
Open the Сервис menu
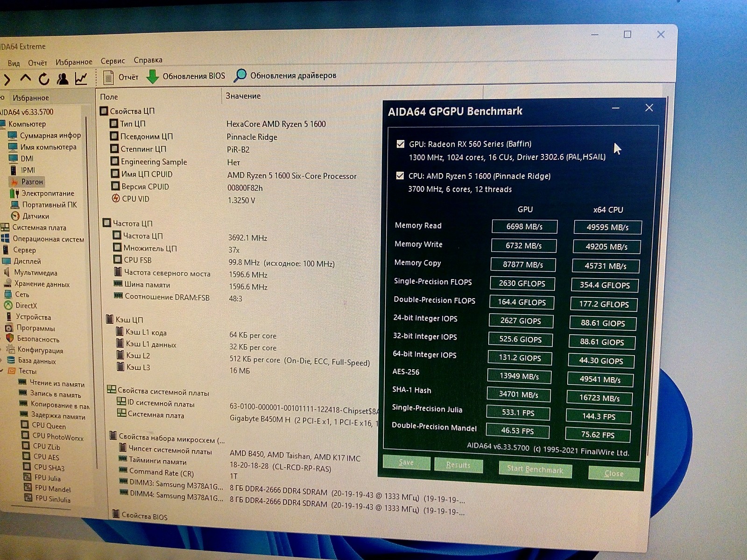click(113, 61)
